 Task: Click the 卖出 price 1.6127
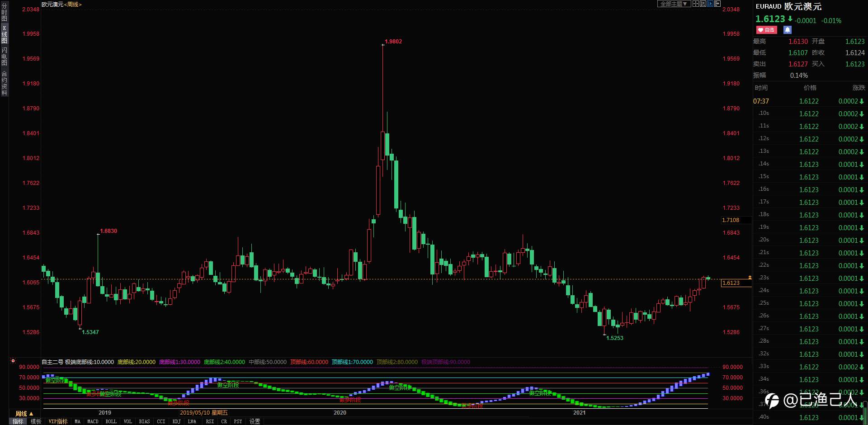coord(798,64)
